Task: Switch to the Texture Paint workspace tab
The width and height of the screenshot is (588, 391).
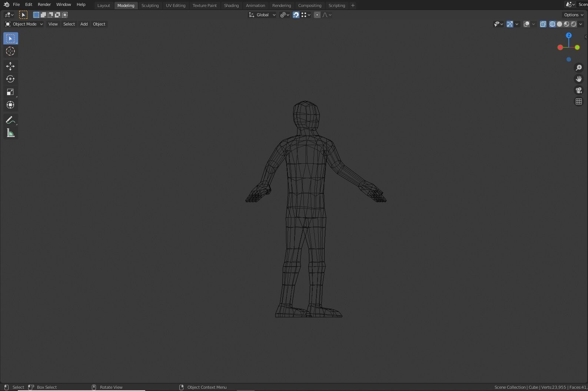Action: [x=205, y=6]
